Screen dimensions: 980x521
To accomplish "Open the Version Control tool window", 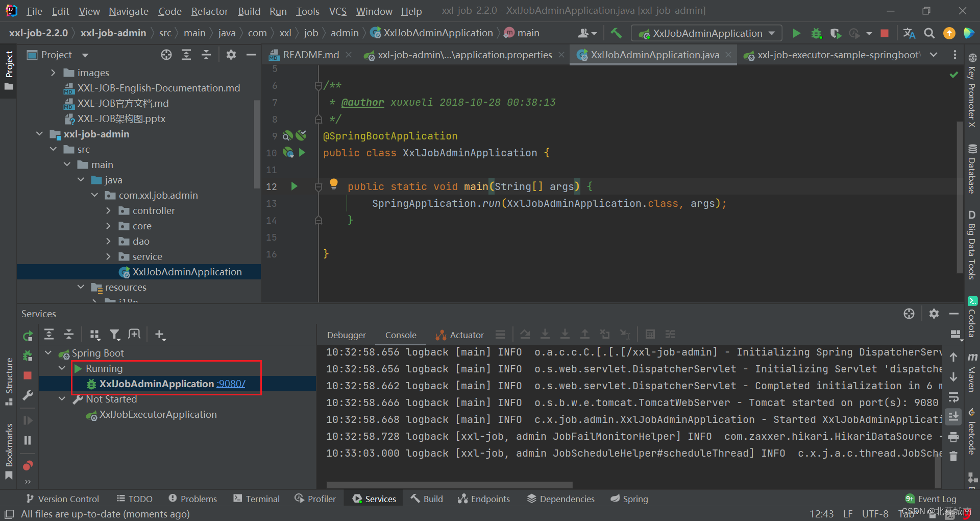I will (62, 499).
